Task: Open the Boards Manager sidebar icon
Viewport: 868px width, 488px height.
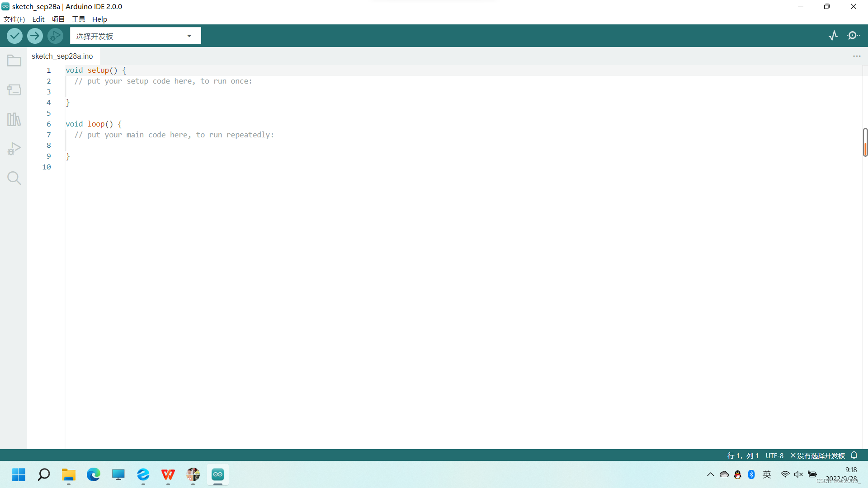Action: click(14, 90)
